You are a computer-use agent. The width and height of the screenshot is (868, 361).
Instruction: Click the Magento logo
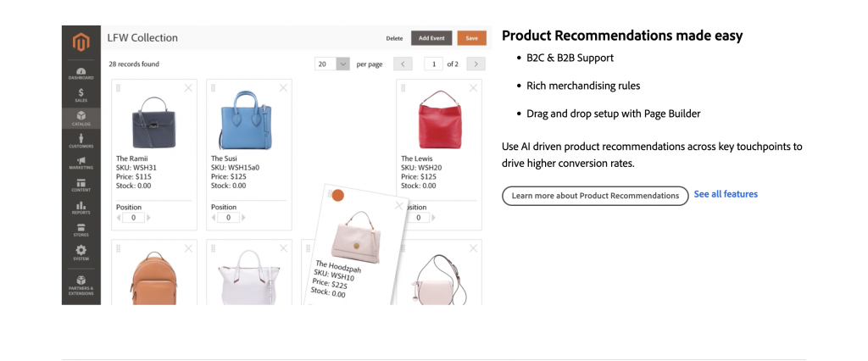[81, 42]
